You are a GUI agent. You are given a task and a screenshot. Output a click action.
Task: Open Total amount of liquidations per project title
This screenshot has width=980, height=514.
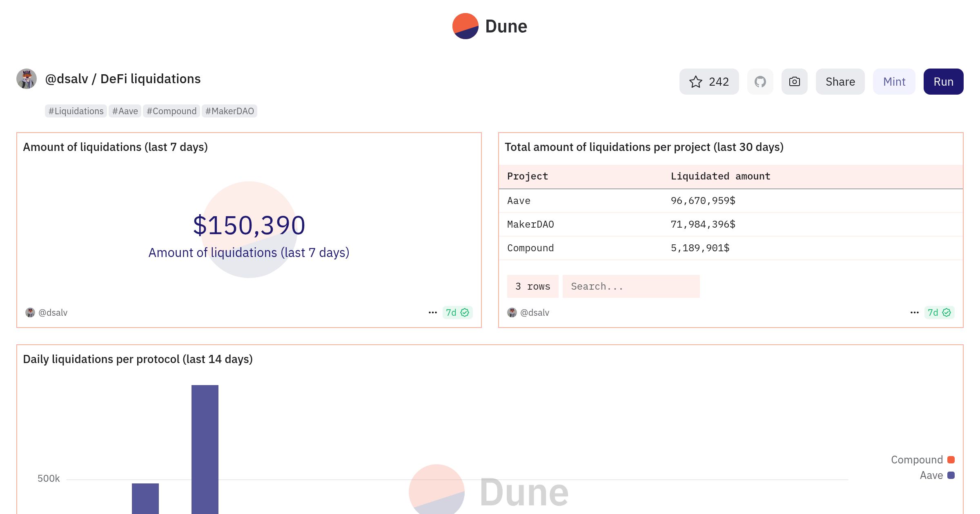pyautogui.click(x=644, y=147)
